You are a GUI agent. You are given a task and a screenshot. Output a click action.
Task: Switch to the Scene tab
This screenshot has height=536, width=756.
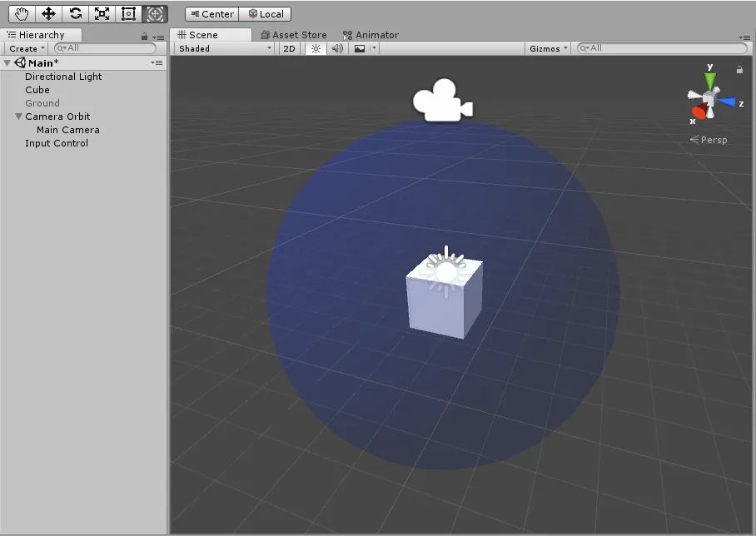tap(211, 35)
